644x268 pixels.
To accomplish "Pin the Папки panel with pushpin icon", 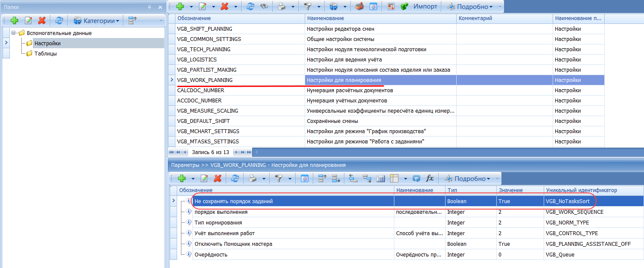I will point(150,7).
